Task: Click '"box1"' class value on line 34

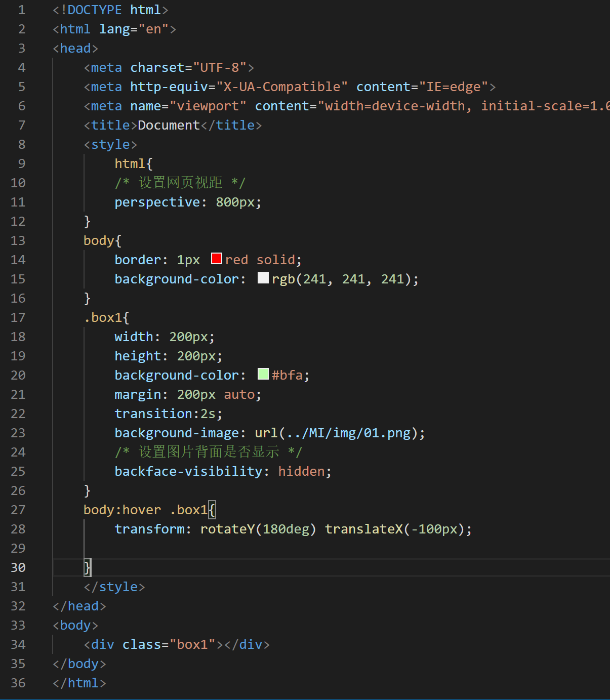Action: click(192, 644)
